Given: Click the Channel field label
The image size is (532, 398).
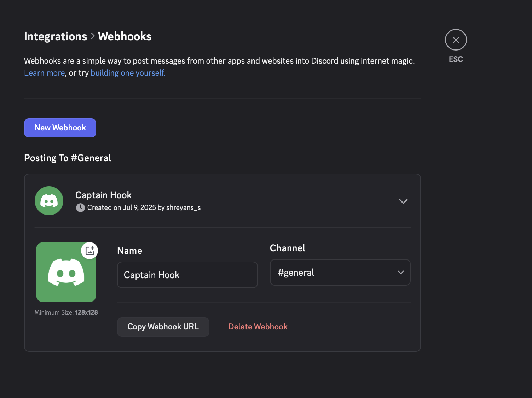Looking at the screenshot, I should pyautogui.click(x=288, y=248).
